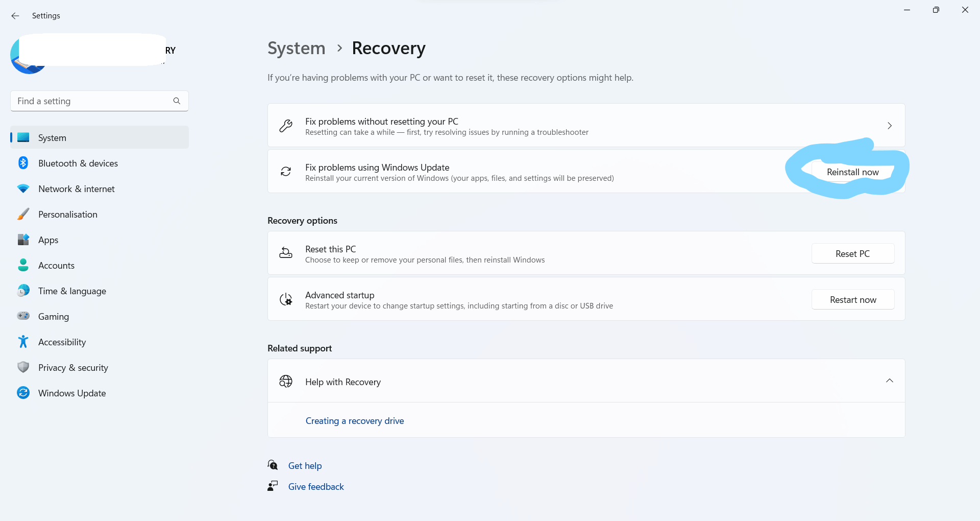
Task: Minimize the Settings window
Action: (907, 10)
